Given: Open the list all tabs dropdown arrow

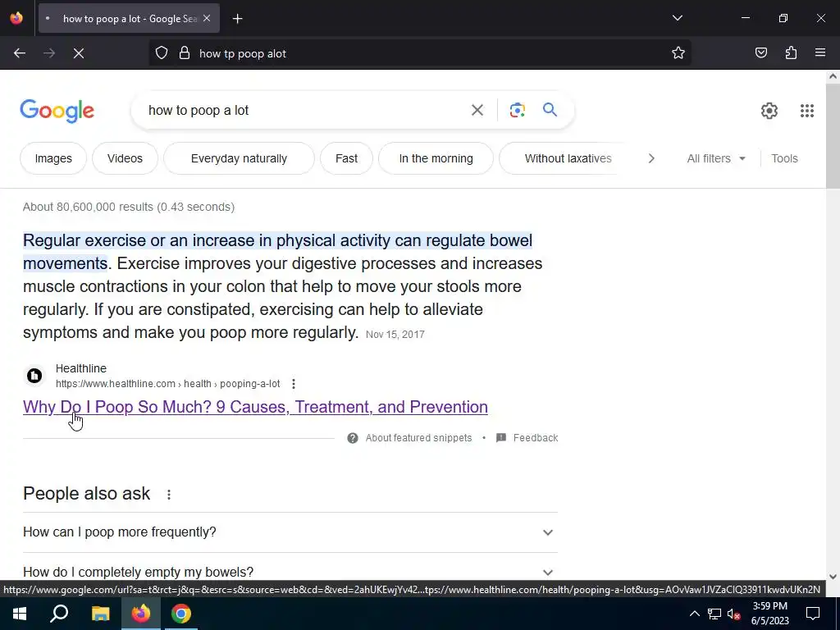Looking at the screenshot, I should click(677, 18).
